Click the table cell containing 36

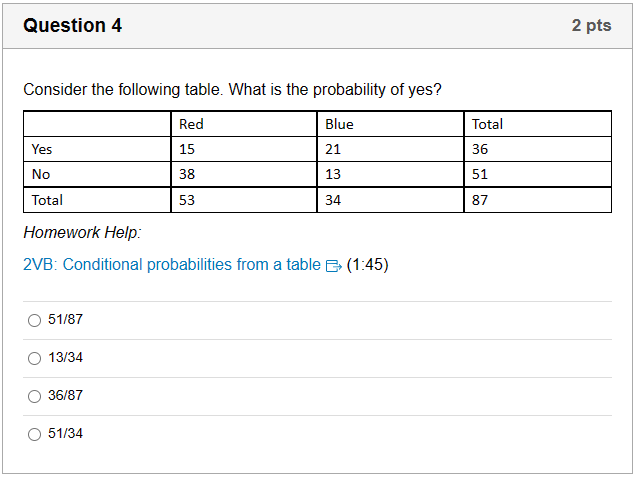(x=537, y=149)
